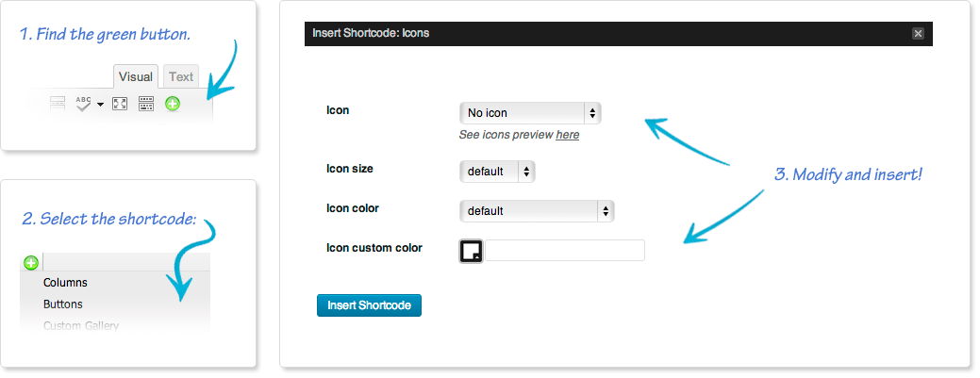Click green plus icon above shortcode list
The image size is (980, 378).
point(30,262)
